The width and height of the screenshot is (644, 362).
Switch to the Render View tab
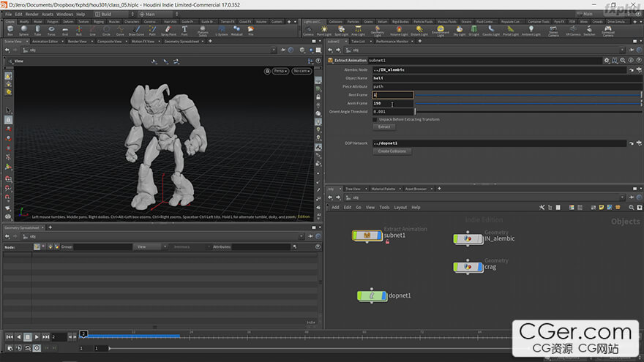click(x=78, y=42)
